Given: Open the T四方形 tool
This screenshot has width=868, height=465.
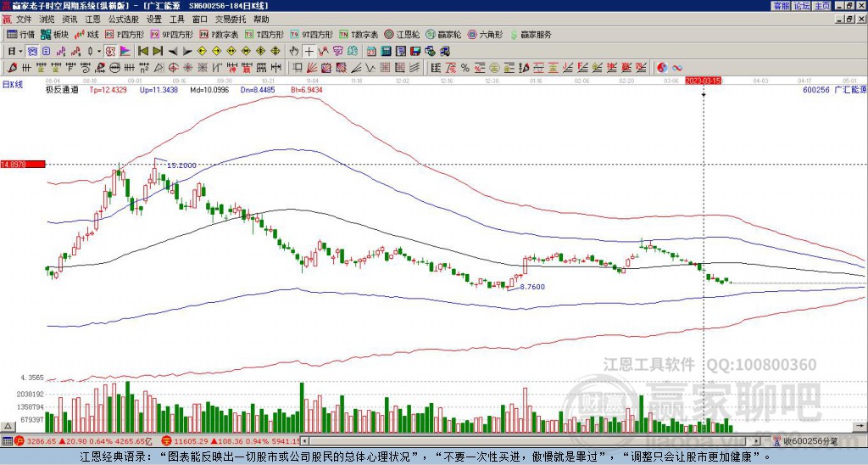Looking at the screenshot, I should click(264, 34).
